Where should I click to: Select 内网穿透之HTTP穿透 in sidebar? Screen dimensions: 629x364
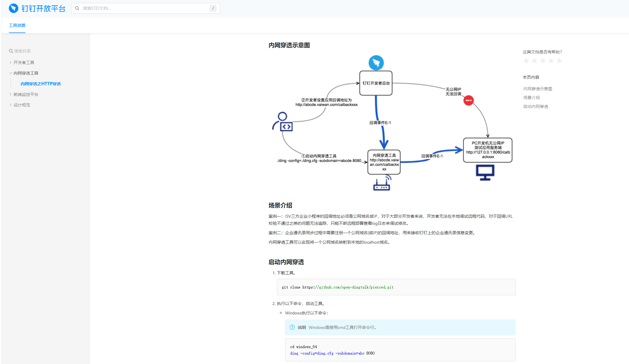(41, 84)
